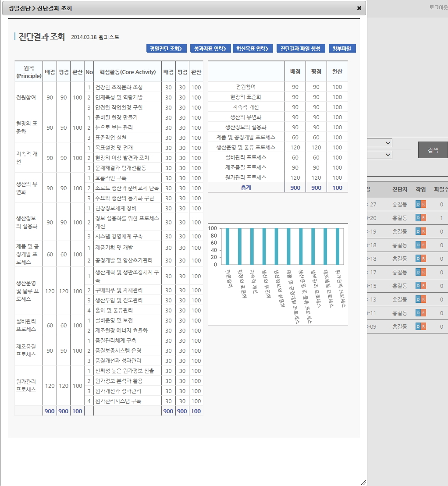448x486 pixels.
Task: Click the orange R icon in the -20 row
Action: (x=423, y=218)
